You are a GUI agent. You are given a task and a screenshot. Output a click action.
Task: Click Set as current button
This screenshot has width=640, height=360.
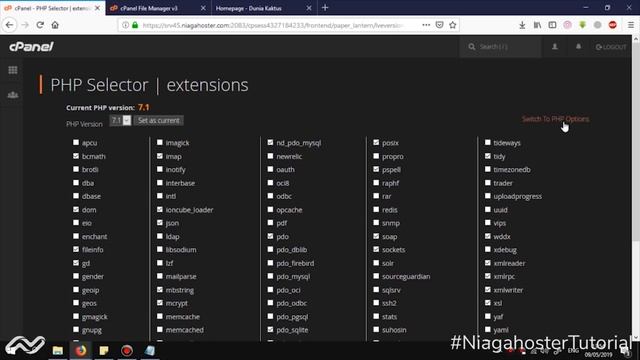159,120
